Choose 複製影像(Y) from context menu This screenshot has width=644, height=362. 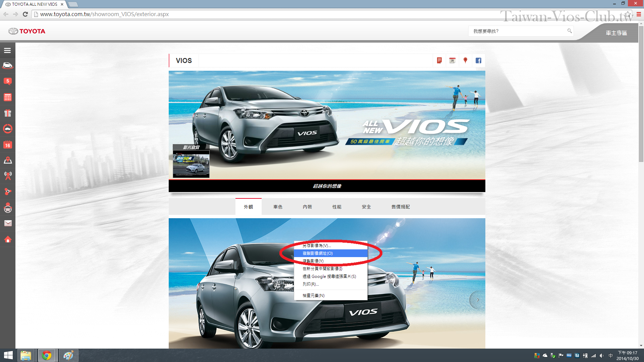331,261
